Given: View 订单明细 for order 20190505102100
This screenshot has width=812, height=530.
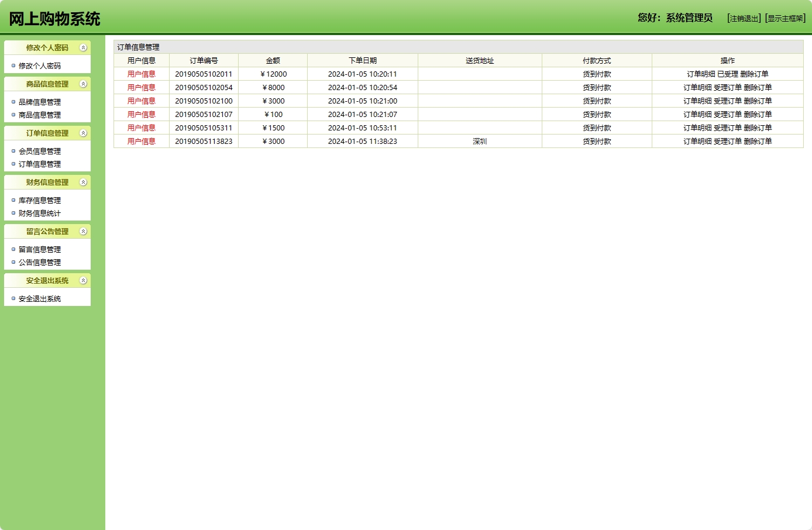Looking at the screenshot, I should (697, 101).
